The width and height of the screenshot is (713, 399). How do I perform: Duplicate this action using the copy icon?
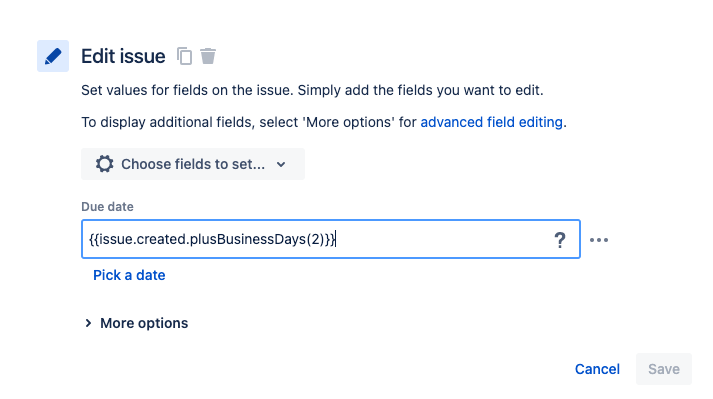(184, 56)
